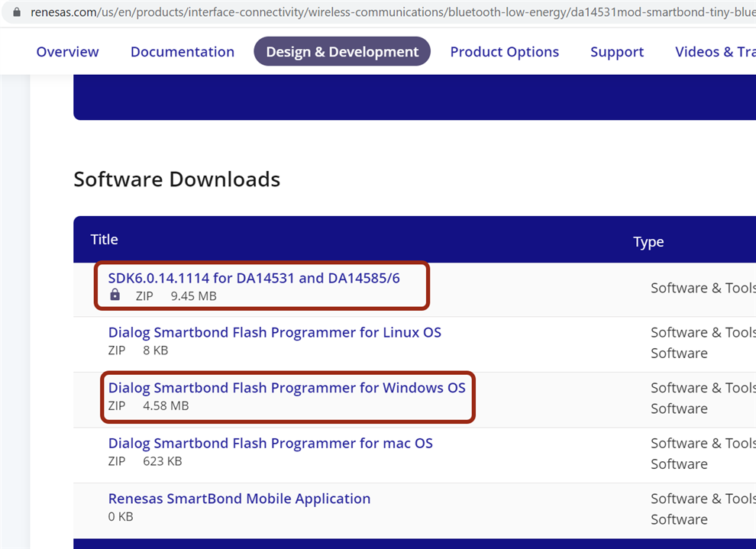The image size is (756, 549).
Task: Click the 4.58 MB file size label
Action: tap(166, 406)
